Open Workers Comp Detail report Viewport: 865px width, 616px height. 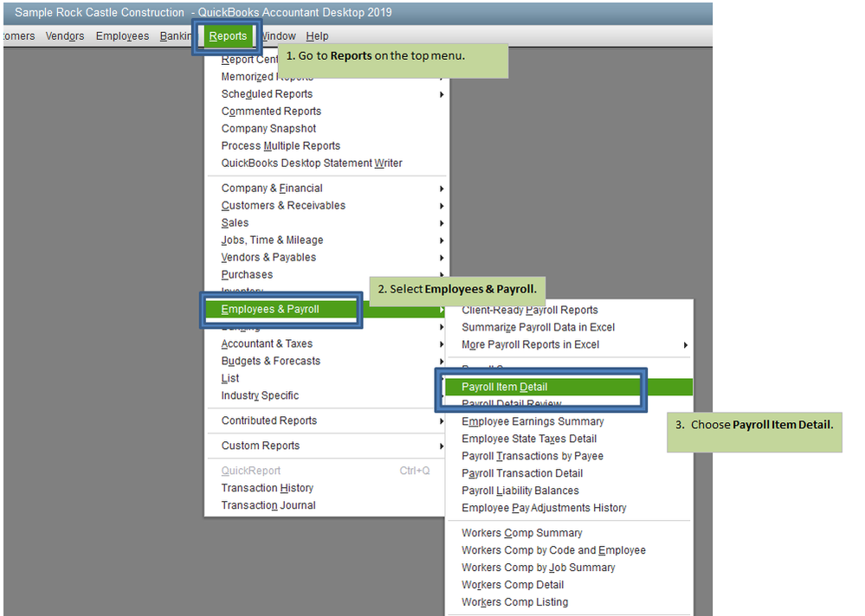(570, 585)
